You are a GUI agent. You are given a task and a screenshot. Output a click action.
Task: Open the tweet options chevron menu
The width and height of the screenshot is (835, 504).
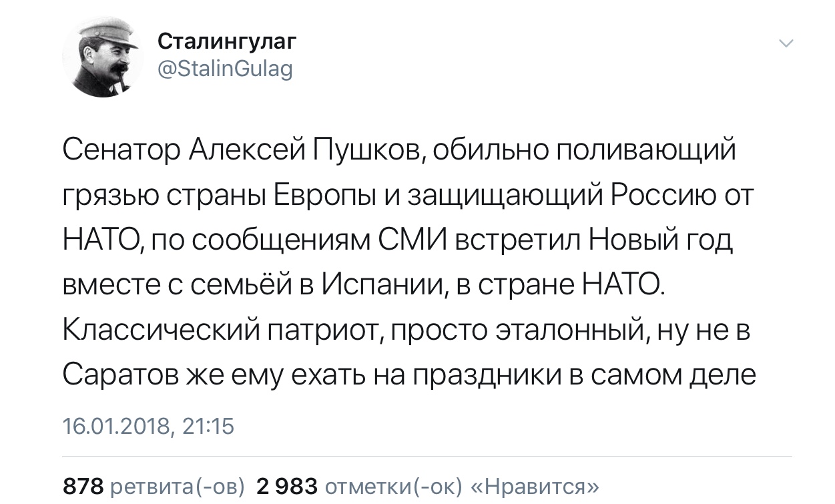coord(786,44)
